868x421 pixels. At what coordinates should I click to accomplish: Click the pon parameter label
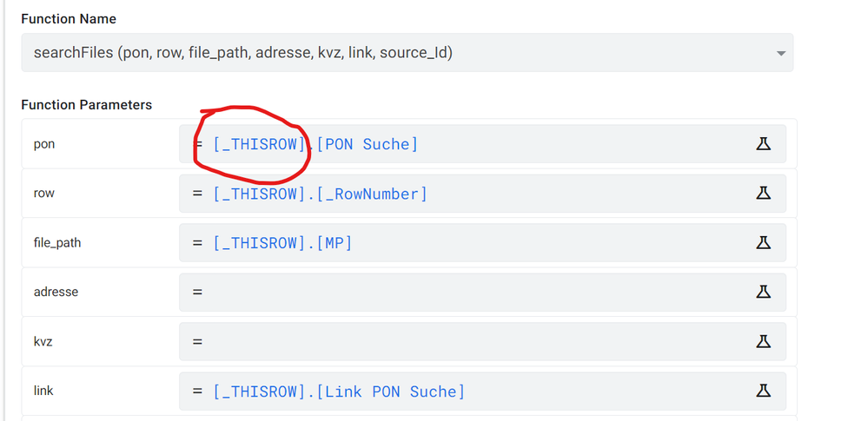pos(44,144)
